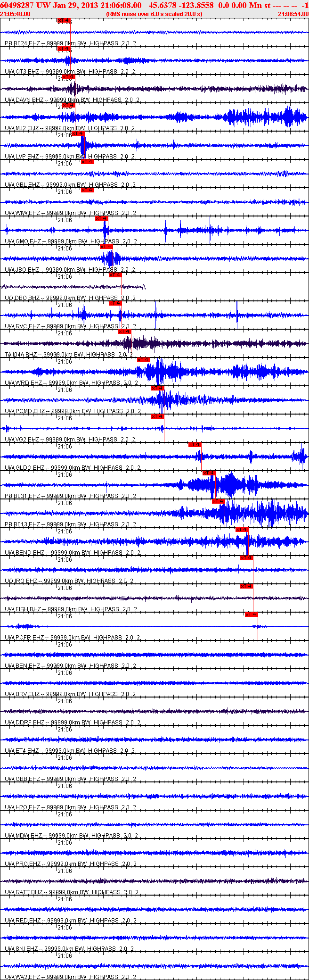This screenshot has width=309, height=980.
Task: Select the red pick flag on UW.VG2 trace
Action: [x=158, y=416]
